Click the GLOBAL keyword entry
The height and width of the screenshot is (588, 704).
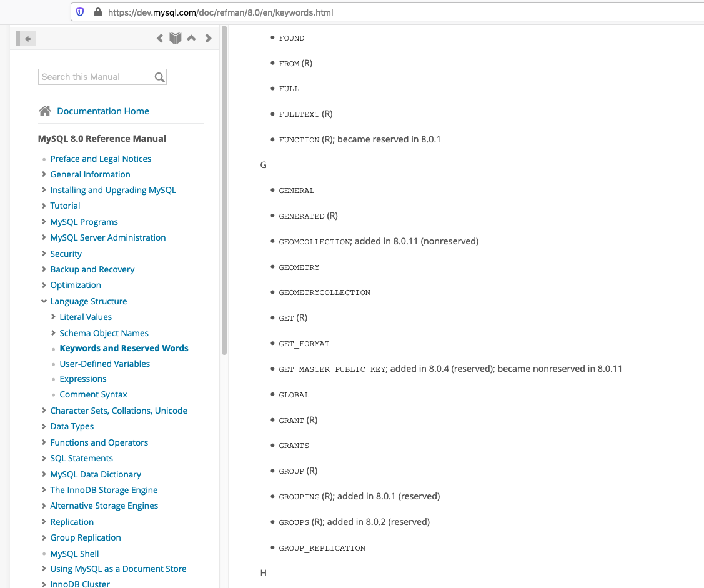click(294, 395)
